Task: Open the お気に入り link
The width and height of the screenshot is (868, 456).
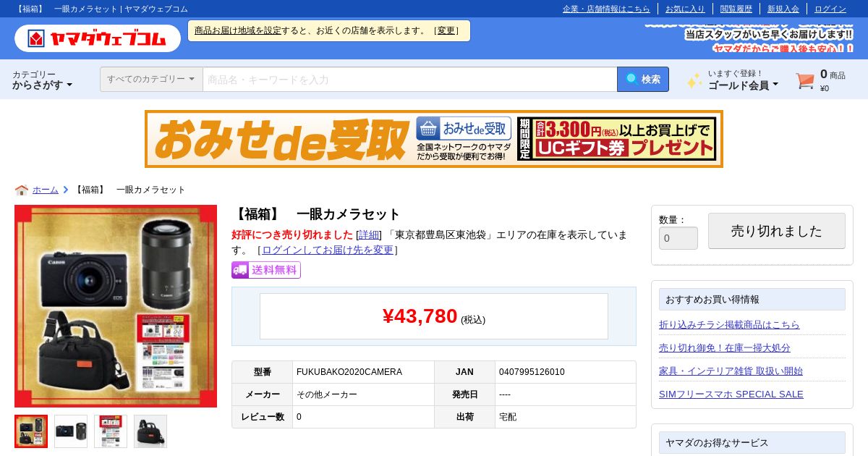Action: 685,9
